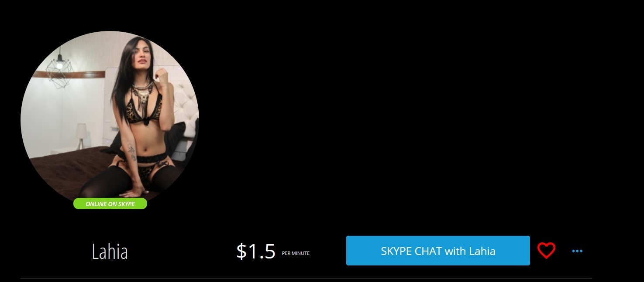Select the ONLINE ON SKYPE badge
644x282 pixels.
click(110, 204)
